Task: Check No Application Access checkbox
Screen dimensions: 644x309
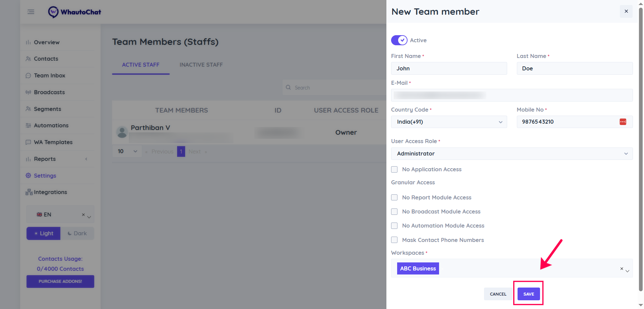Action: pyautogui.click(x=394, y=170)
